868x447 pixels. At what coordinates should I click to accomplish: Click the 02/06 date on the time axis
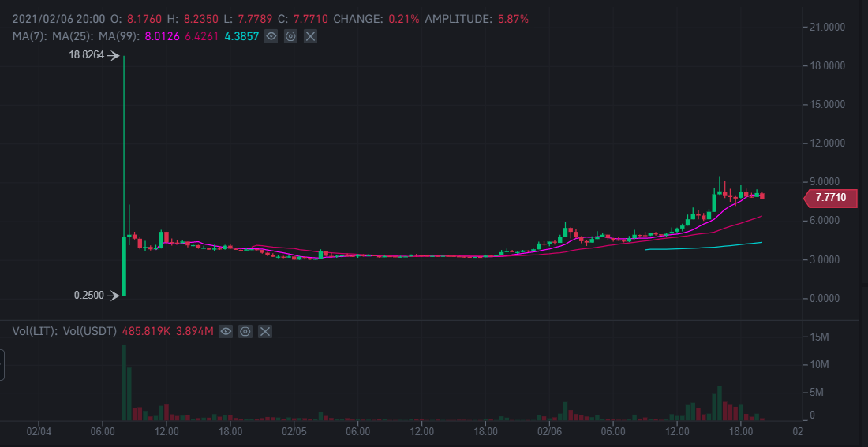click(549, 430)
